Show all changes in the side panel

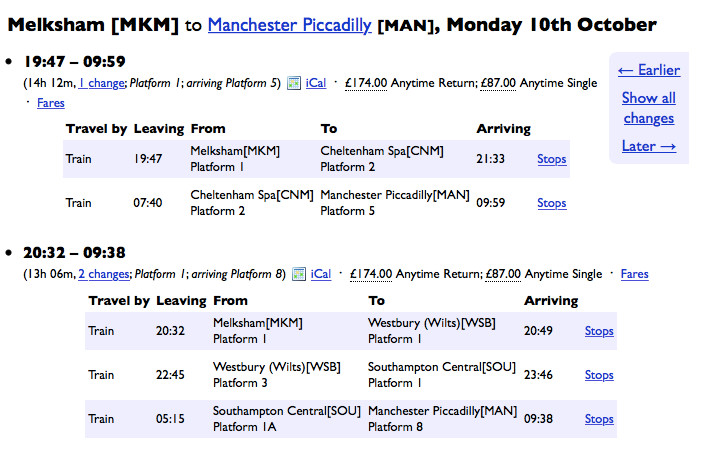(648, 108)
